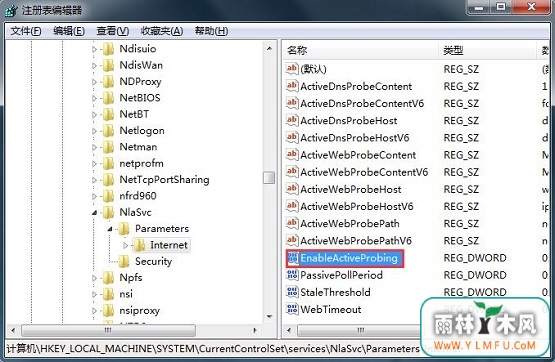The height and width of the screenshot is (362, 555).
Task: Click REG_DWORD type of PassivePollPeriod
Action: point(475,275)
